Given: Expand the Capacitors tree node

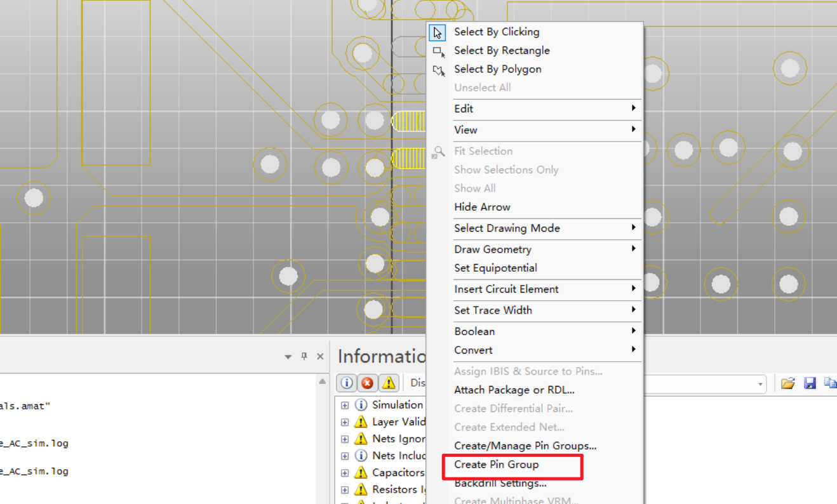Looking at the screenshot, I should point(345,473).
